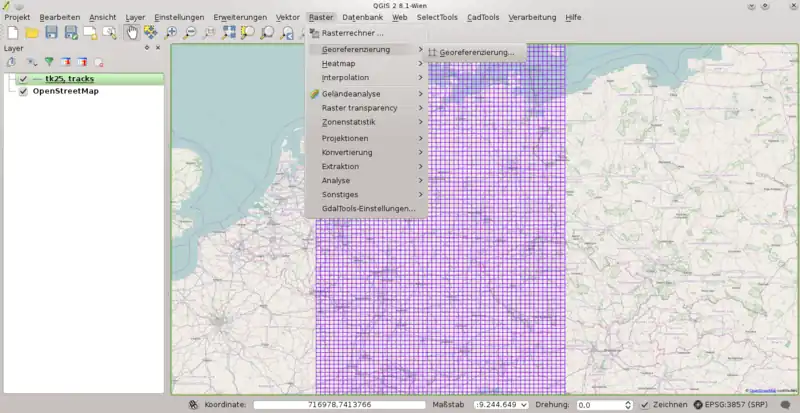800x413 pixels.
Task: Open the Vektor menu
Action: click(x=287, y=17)
